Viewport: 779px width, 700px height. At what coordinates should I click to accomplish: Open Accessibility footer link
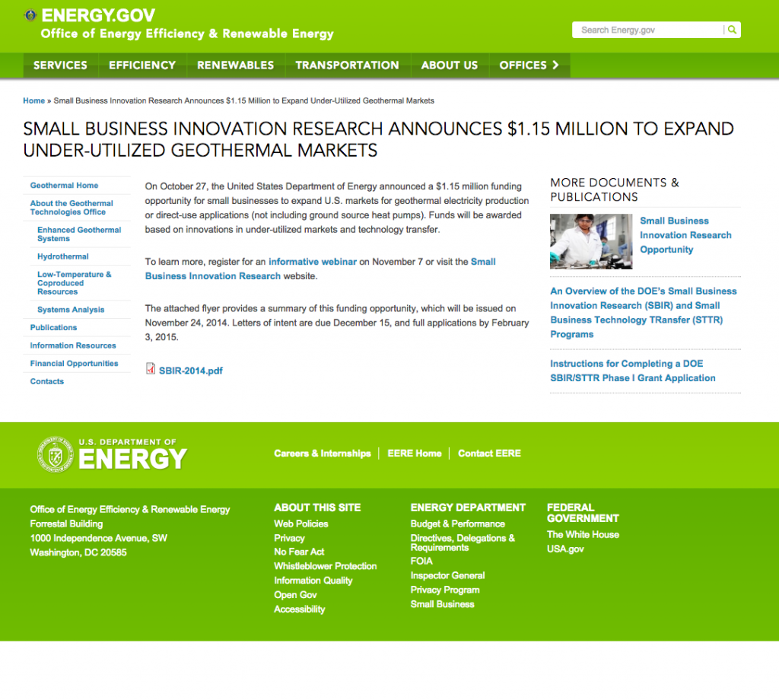tap(300, 609)
